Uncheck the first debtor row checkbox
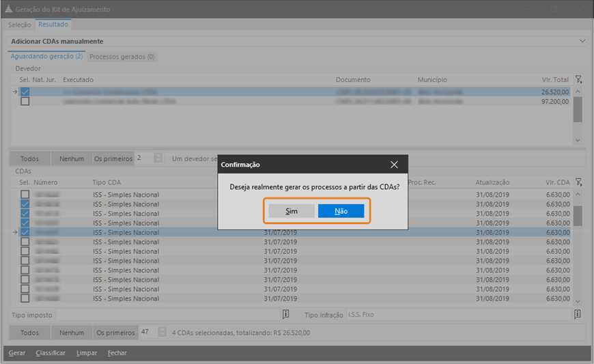 pos(25,92)
